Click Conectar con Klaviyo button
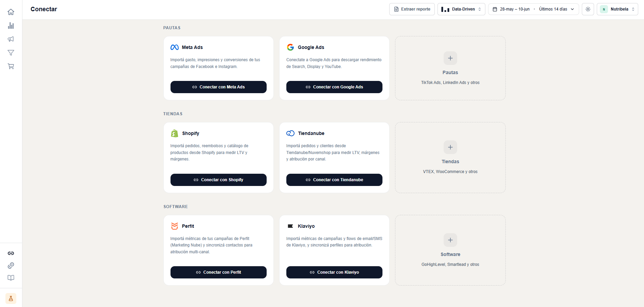The width and height of the screenshot is (644, 307). (x=334, y=272)
